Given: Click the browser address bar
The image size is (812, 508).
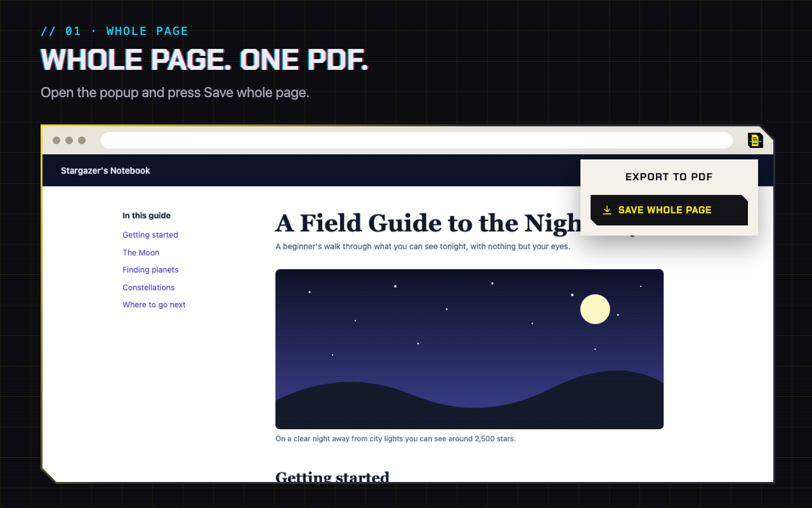Looking at the screenshot, I should click(x=417, y=140).
